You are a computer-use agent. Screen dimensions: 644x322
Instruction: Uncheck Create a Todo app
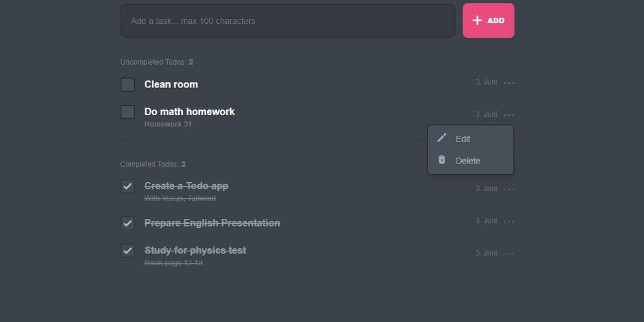pos(128,186)
